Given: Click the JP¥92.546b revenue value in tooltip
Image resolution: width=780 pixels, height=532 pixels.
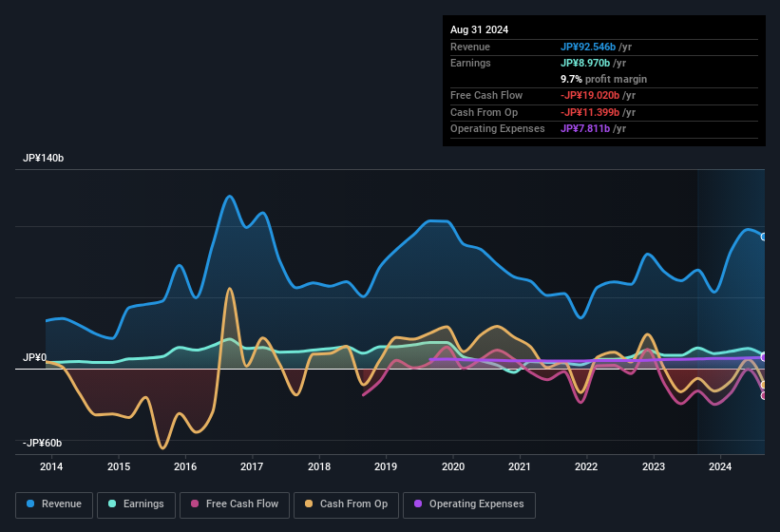Looking at the screenshot, I should click(x=588, y=47).
